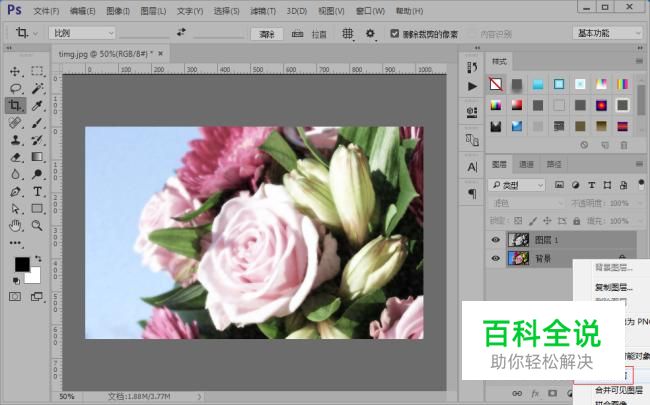The image size is (650, 405).
Task: Open the 基本功能 workspace dropdown
Action: point(608,33)
